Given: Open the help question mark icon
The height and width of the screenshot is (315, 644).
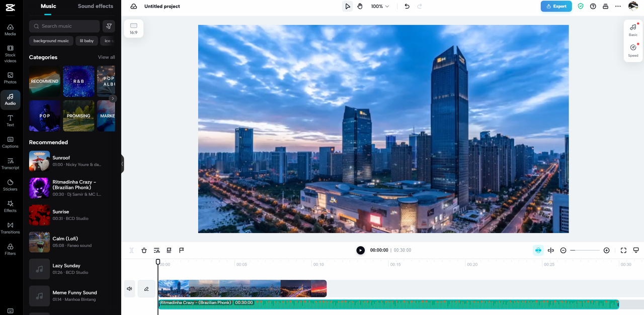Looking at the screenshot, I should click(593, 7).
